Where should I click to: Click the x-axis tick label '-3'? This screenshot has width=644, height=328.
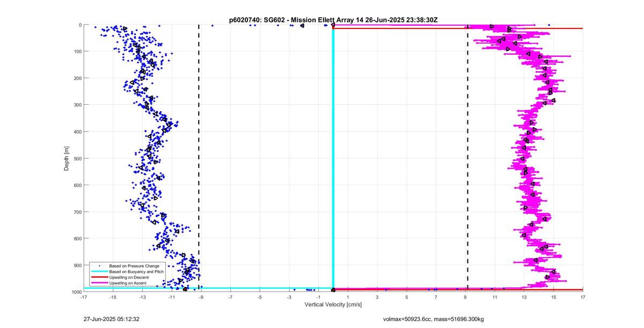point(289,297)
